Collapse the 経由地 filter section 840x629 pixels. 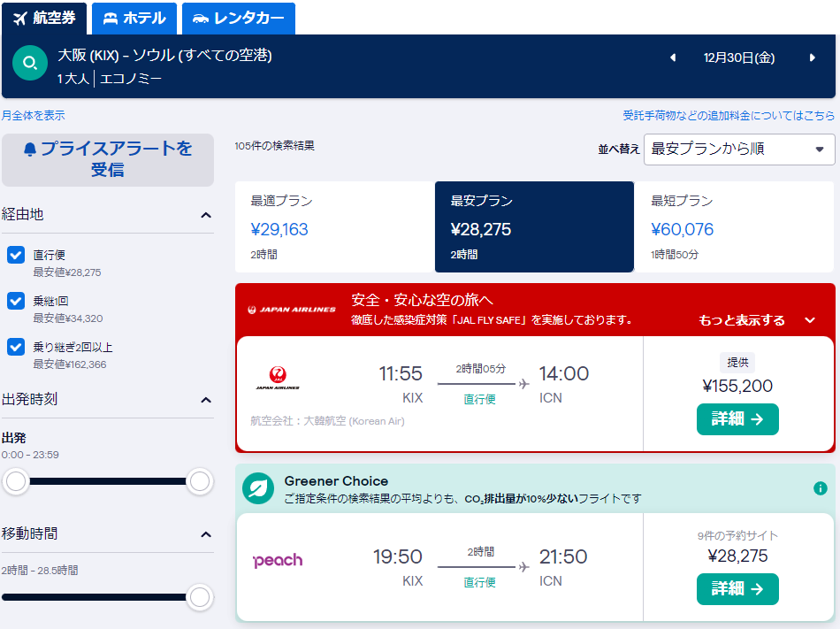206,215
